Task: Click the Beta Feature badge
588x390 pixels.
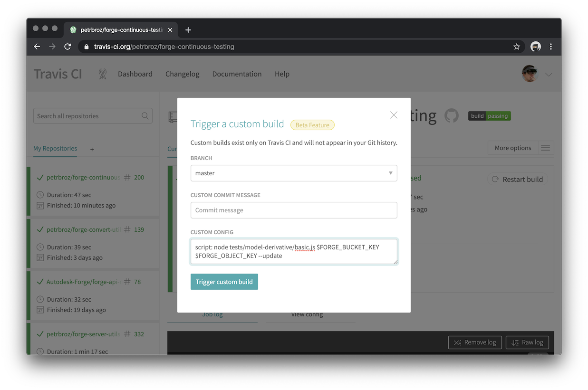Action: point(312,125)
